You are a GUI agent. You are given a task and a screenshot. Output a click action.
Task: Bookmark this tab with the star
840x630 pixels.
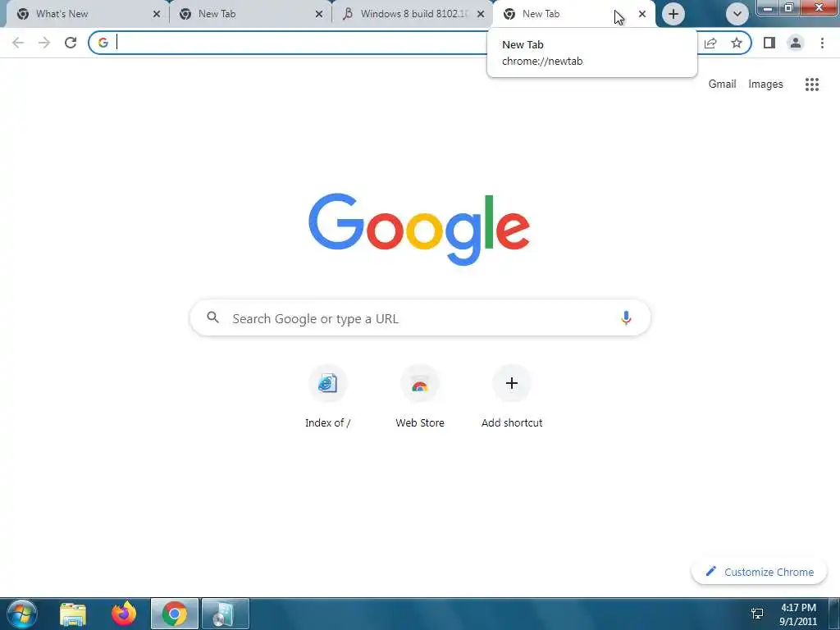737,43
